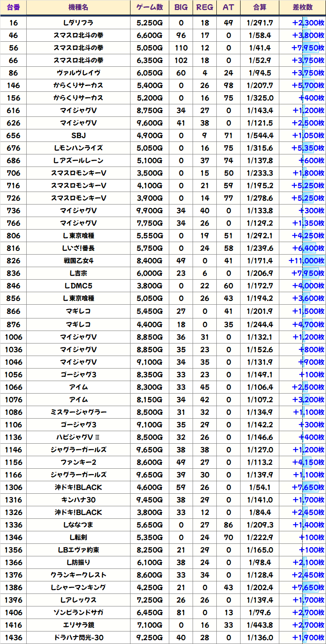Click ゾンビランドサガ machine name

(78, 613)
